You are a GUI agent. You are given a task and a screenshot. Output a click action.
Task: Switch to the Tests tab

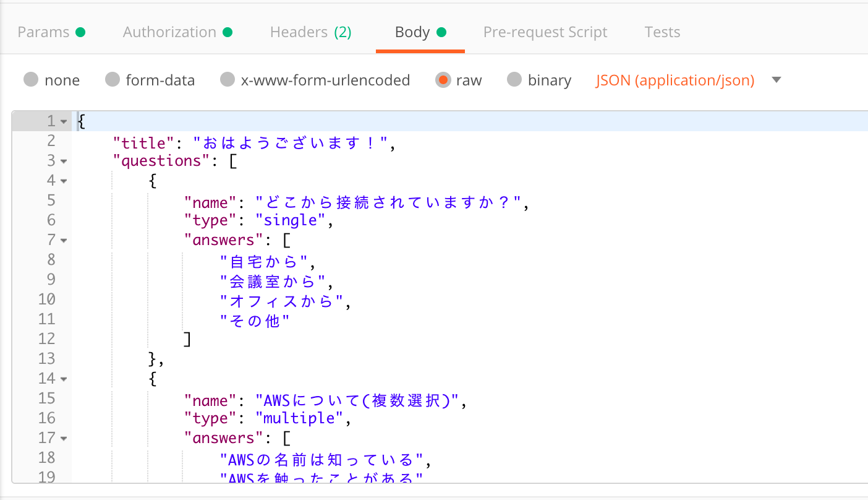click(662, 32)
